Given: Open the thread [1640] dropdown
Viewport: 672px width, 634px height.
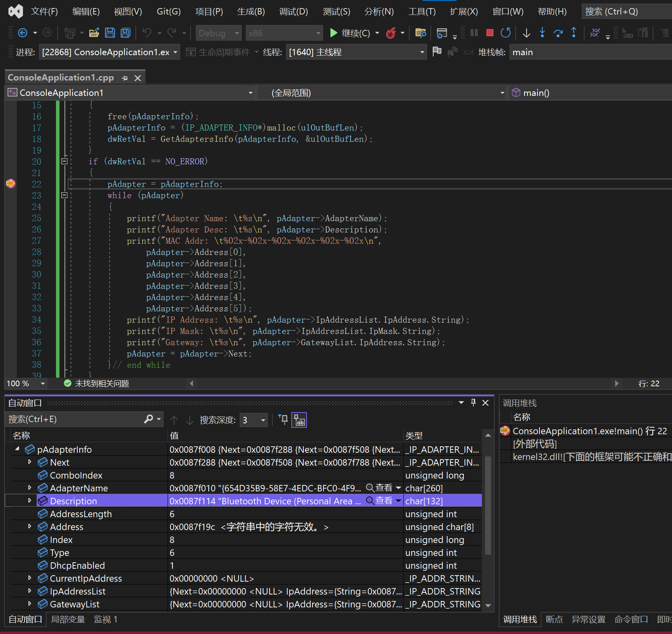Looking at the screenshot, I should pyautogui.click(x=356, y=52).
